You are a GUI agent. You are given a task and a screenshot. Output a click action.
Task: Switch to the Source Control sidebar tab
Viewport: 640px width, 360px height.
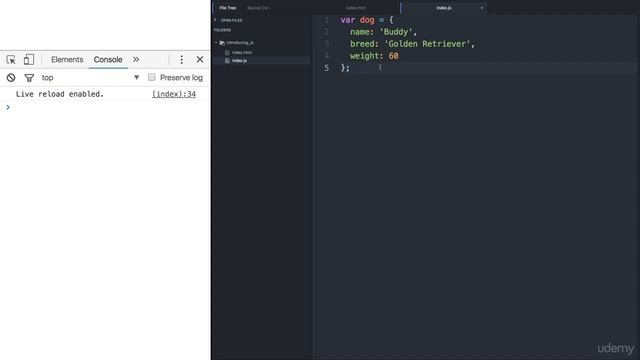click(x=259, y=8)
